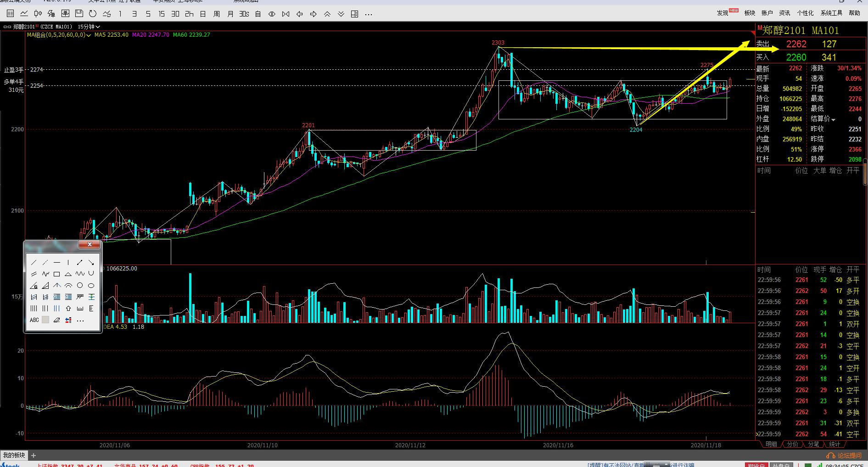Screen dimensions: 868x467
Task: Pick the eraser tool in drawing palette
Action: pyautogui.click(x=57, y=320)
